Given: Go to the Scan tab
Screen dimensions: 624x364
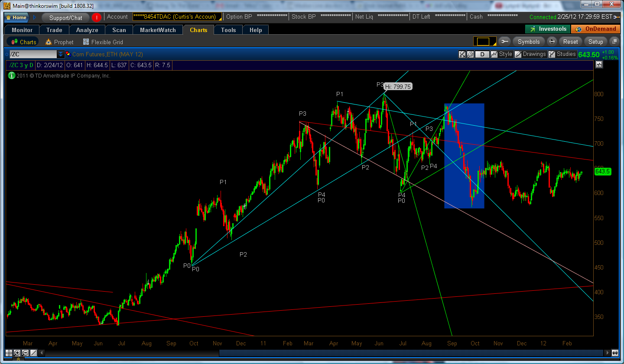Looking at the screenshot, I should pos(119,30).
